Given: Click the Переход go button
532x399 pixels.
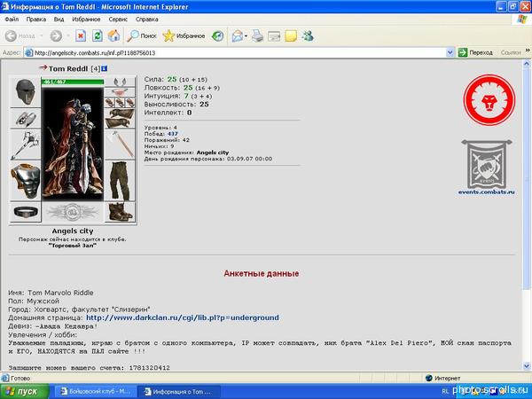Looking at the screenshot, I should point(475,52).
